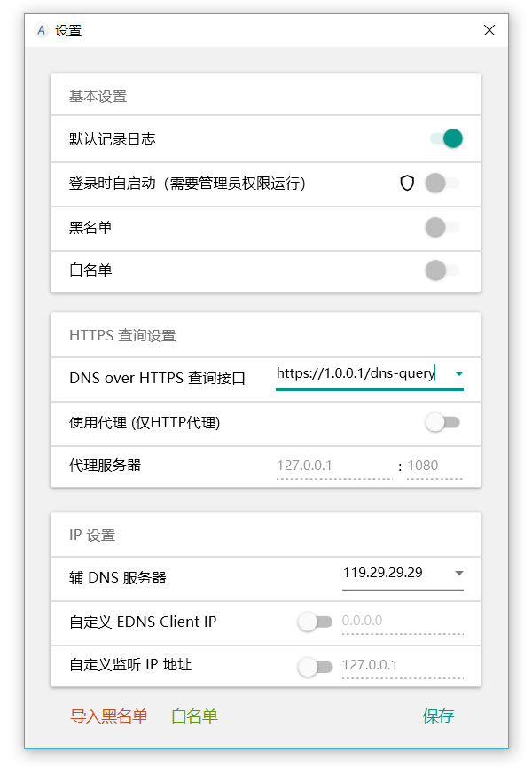
Task: Select the 119.29.29.29 DNS combo box
Action: click(x=403, y=575)
